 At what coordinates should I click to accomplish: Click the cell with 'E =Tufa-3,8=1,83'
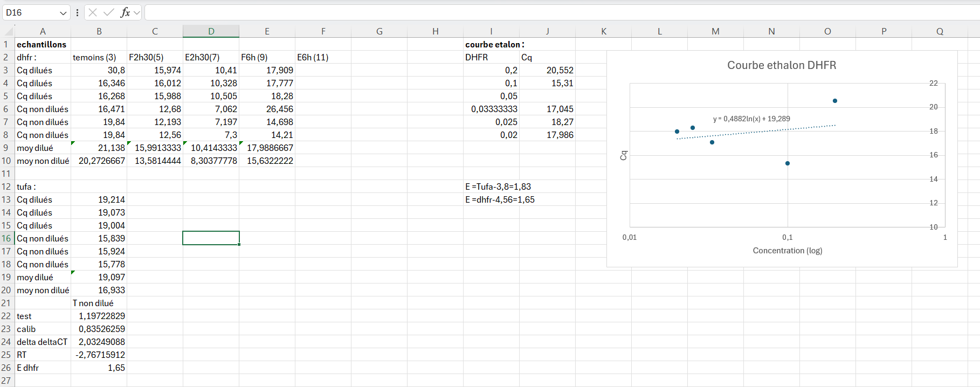pos(498,186)
